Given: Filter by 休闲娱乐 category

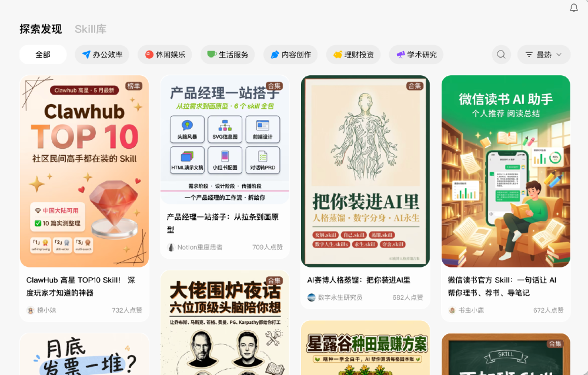Looking at the screenshot, I should point(165,55).
